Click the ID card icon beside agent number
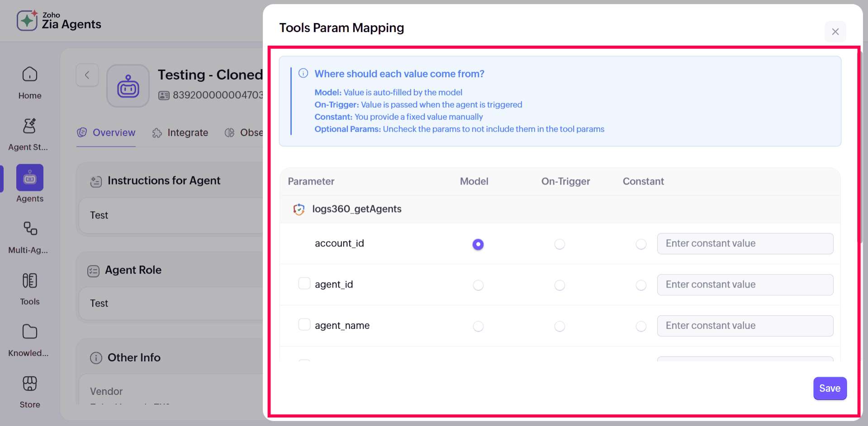The image size is (868, 426). (164, 95)
